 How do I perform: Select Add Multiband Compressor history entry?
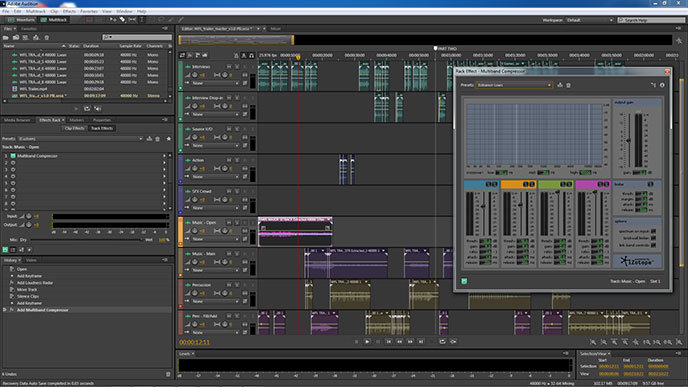click(x=43, y=310)
